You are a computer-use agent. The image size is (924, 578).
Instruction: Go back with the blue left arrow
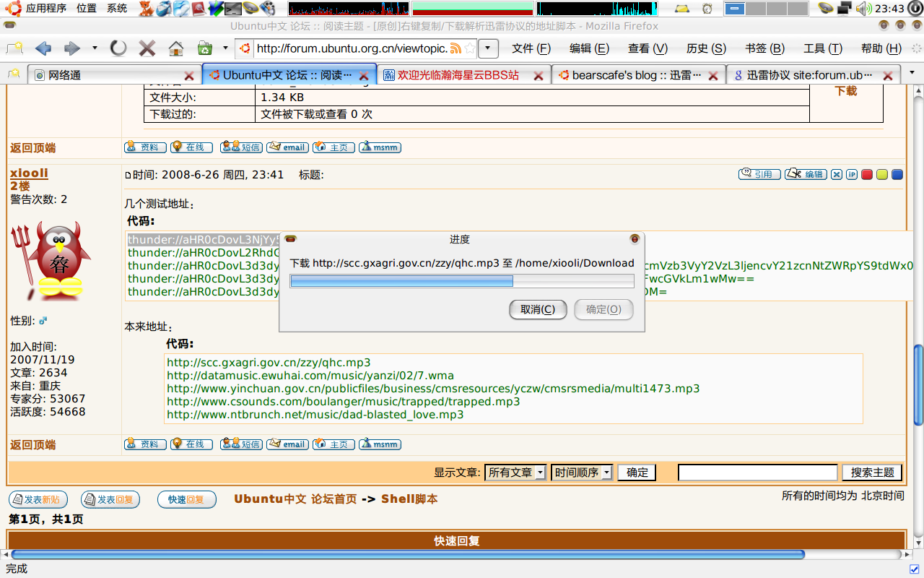[43, 48]
